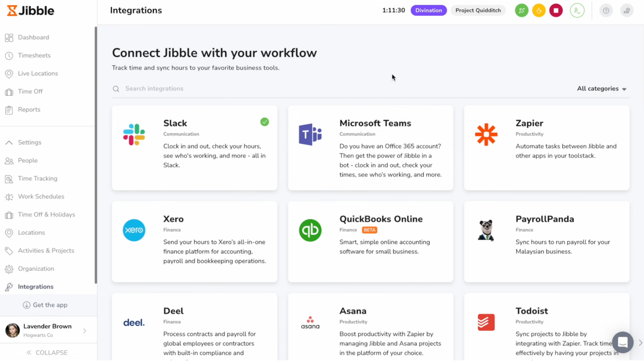Click the Time Off suitcase icon
Viewport: 644px width, 362px height.
tap(9, 92)
